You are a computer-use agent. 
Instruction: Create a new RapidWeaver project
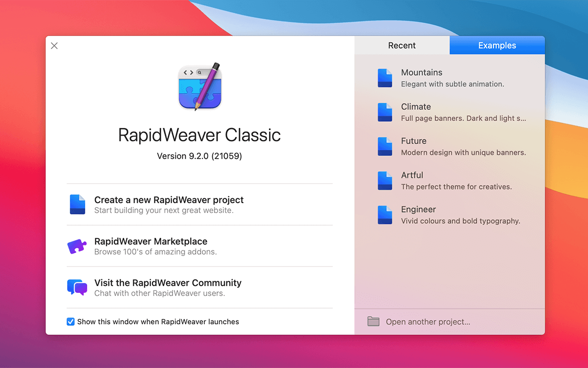click(x=199, y=205)
